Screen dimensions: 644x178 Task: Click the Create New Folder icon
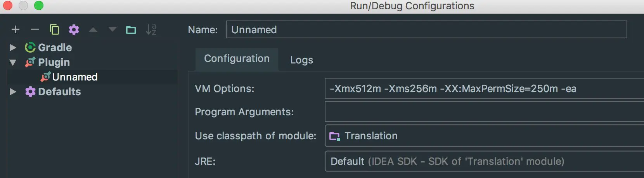tap(131, 30)
